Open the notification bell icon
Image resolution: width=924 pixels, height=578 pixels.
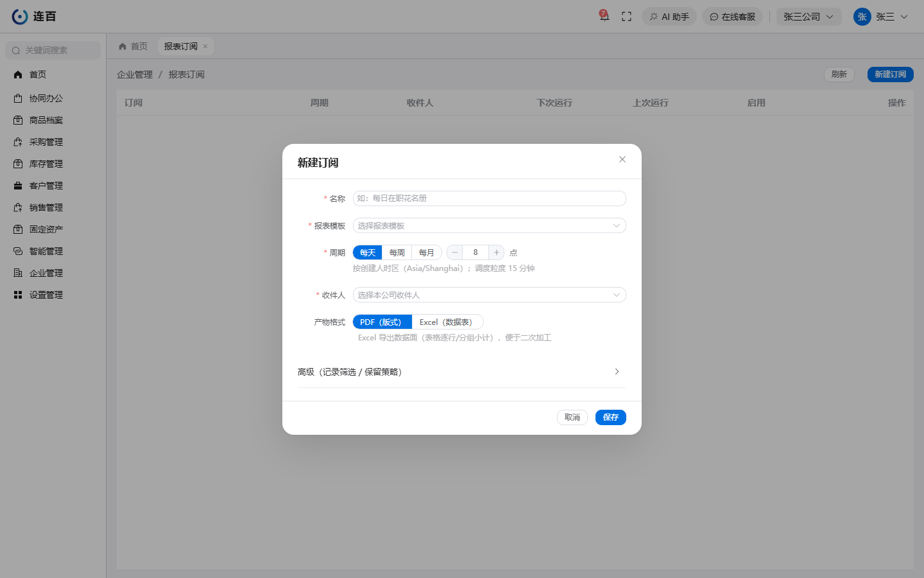[x=604, y=16]
